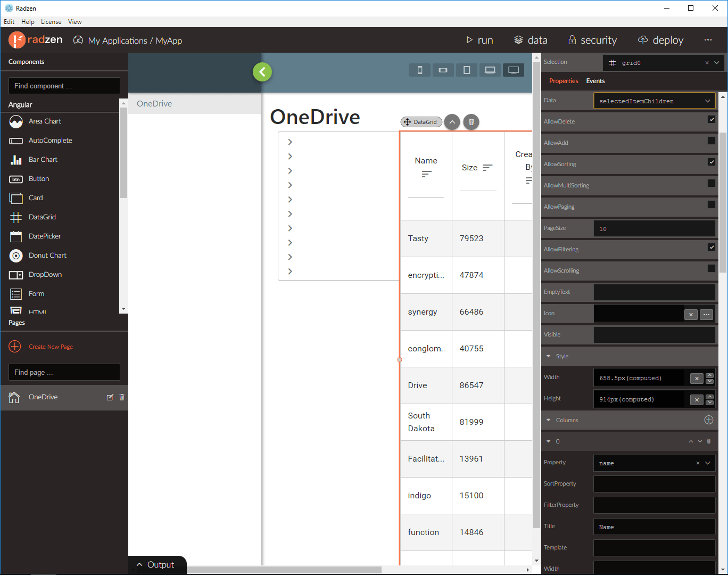Open the top bar more options ellipsis

pyautogui.click(x=708, y=40)
